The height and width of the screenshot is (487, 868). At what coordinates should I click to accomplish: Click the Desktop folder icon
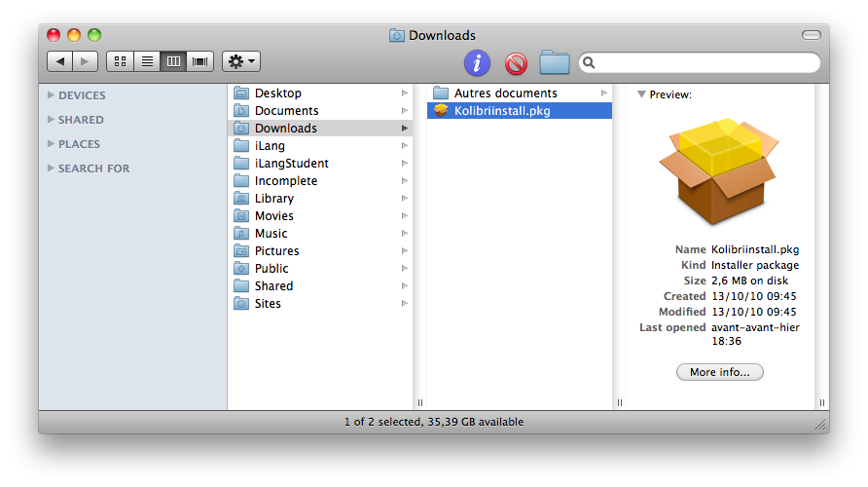pos(241,93)
